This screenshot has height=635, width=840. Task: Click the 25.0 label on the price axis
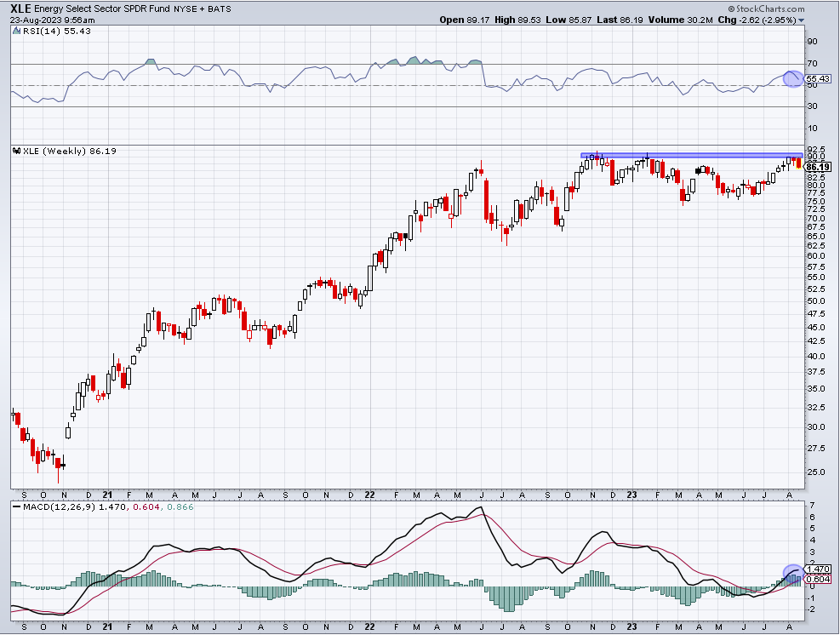click(815, 472)
